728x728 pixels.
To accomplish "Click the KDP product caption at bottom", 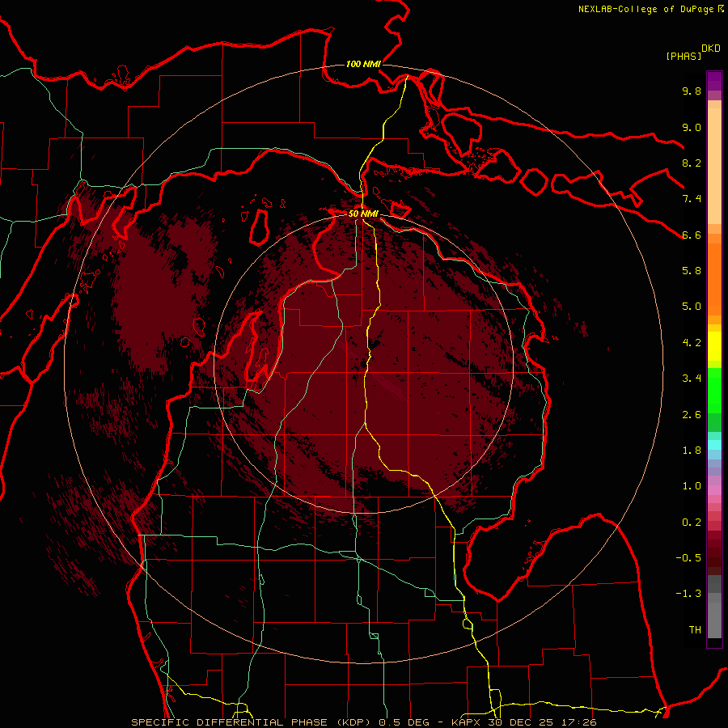I will pos(364,722).
